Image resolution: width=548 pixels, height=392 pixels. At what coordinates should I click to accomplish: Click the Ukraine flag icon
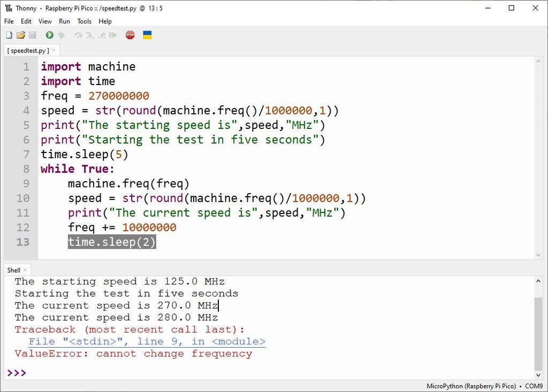(x=147, y=35)
